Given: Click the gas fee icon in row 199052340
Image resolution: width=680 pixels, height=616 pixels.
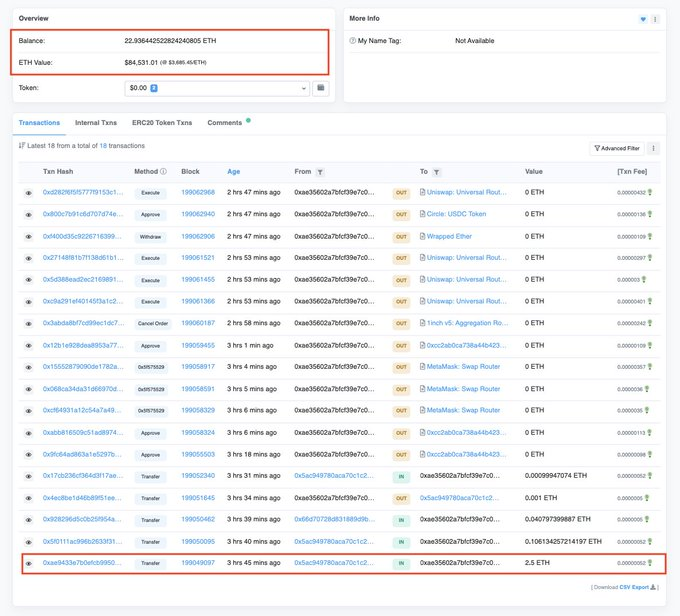Looking at the screenshot, I should (650, 476).
